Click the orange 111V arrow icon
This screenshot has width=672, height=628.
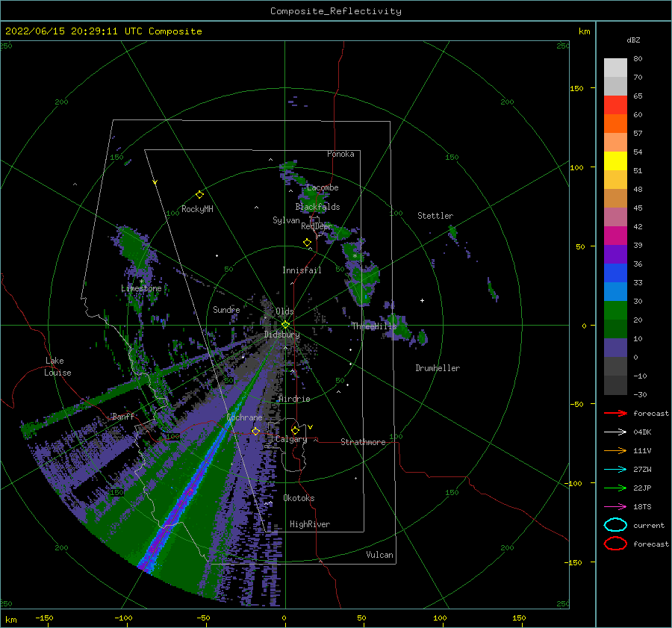click(615, 450)
